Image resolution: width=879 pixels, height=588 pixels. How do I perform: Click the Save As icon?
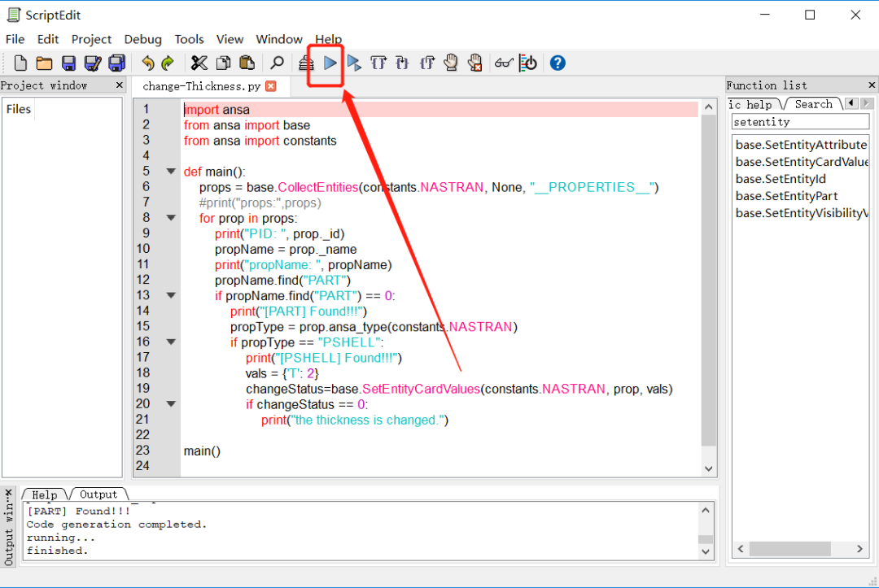click(93, 63)
